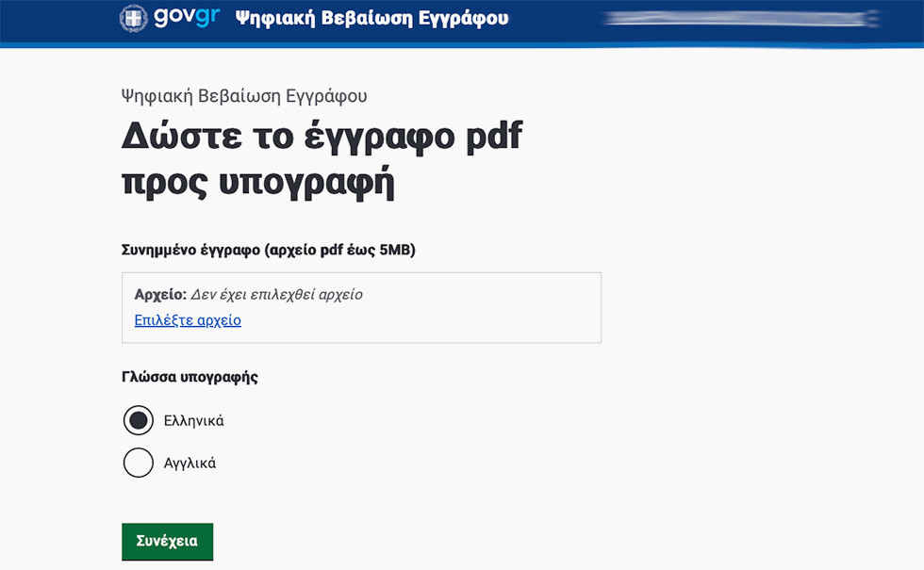Click the govgr logo text
This screenshot has width=924, height=570.
[x=184, y=17]
